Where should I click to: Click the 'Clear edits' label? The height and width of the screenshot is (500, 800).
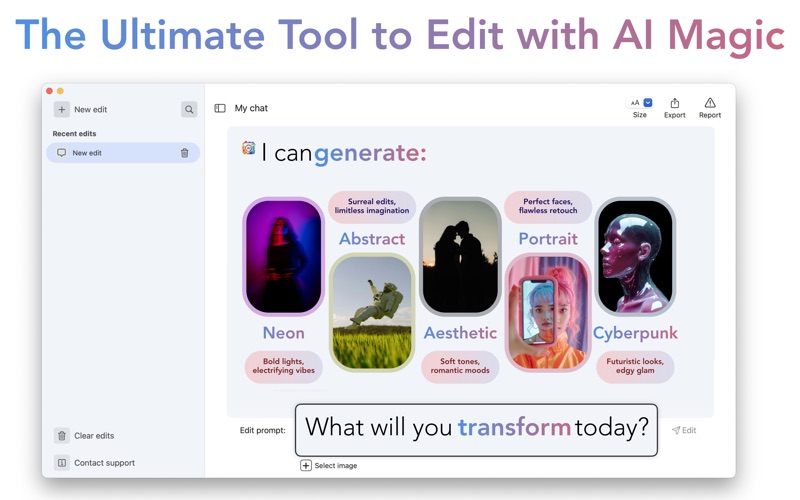(94, 436)
